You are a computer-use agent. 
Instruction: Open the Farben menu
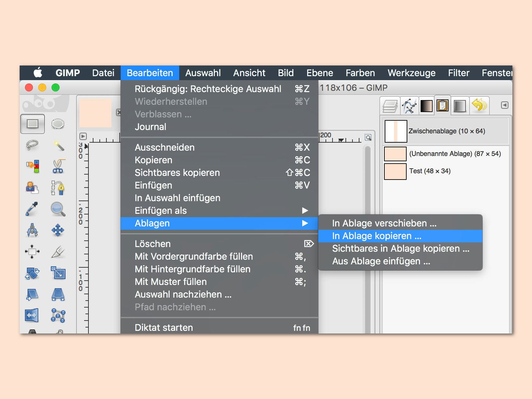pyautogui.click(x=360, y=73)
